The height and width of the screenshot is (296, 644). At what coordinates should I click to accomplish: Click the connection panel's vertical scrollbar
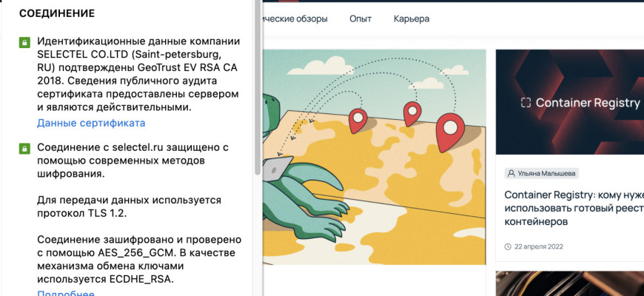click(258, 89)
